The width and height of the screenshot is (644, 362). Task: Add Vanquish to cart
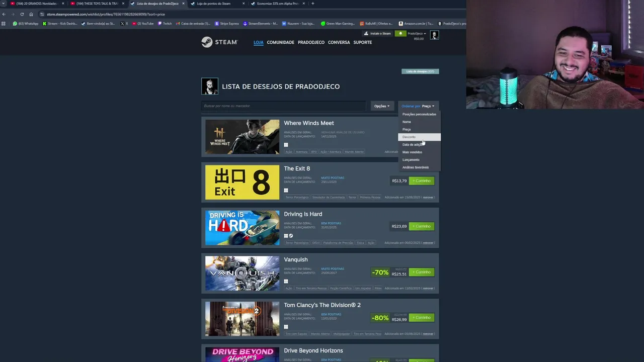tap(422, 272)
